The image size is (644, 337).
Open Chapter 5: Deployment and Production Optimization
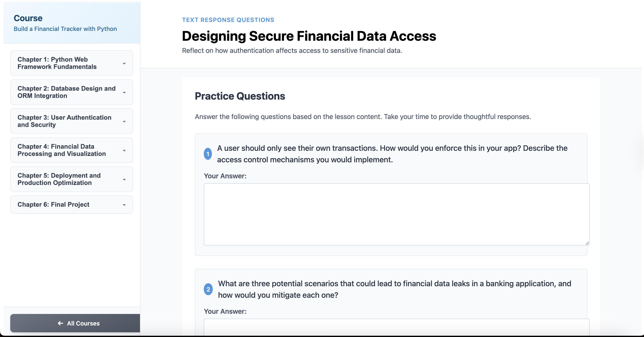(59, 179)
